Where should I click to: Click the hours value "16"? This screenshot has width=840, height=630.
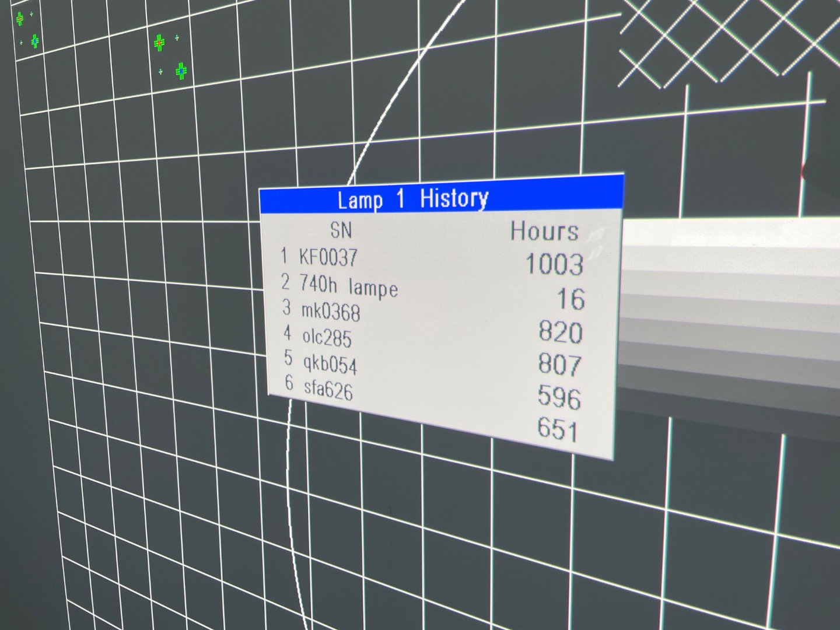[570, 299]
